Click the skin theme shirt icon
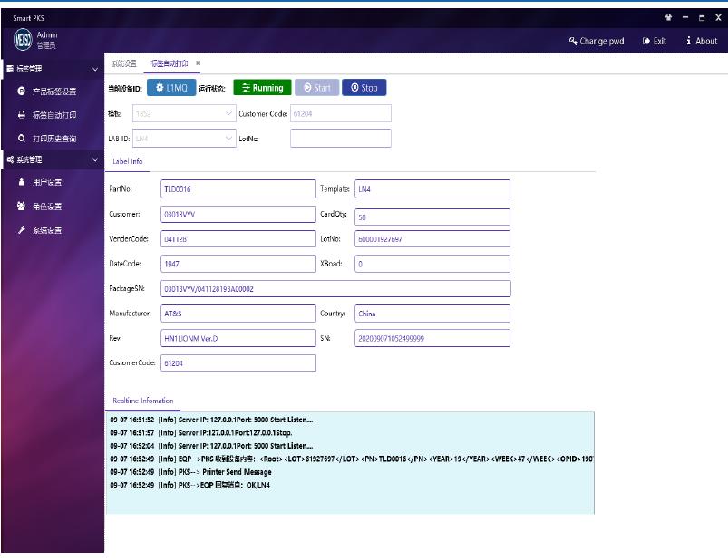 pos(668,17)
